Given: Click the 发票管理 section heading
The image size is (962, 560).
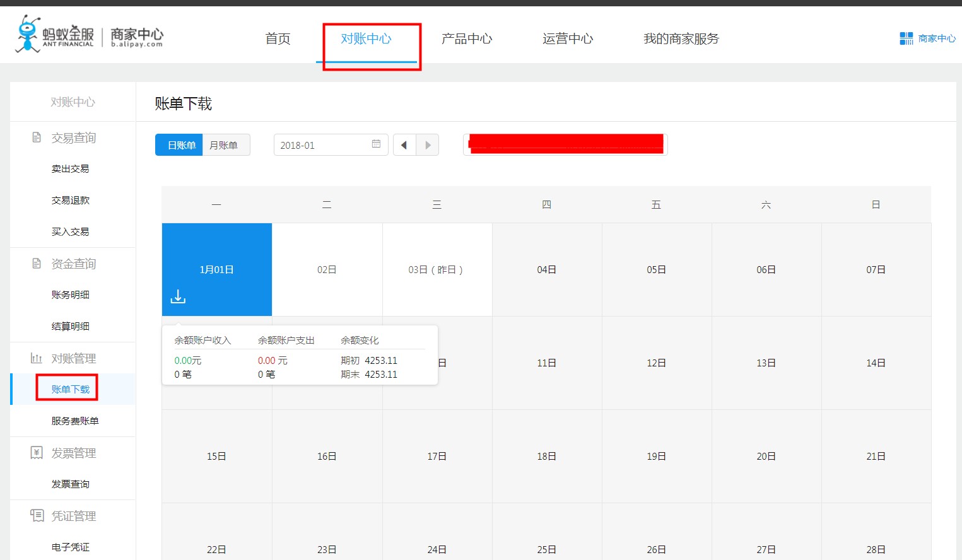Looking at the screenshot, I should [74, 453].
